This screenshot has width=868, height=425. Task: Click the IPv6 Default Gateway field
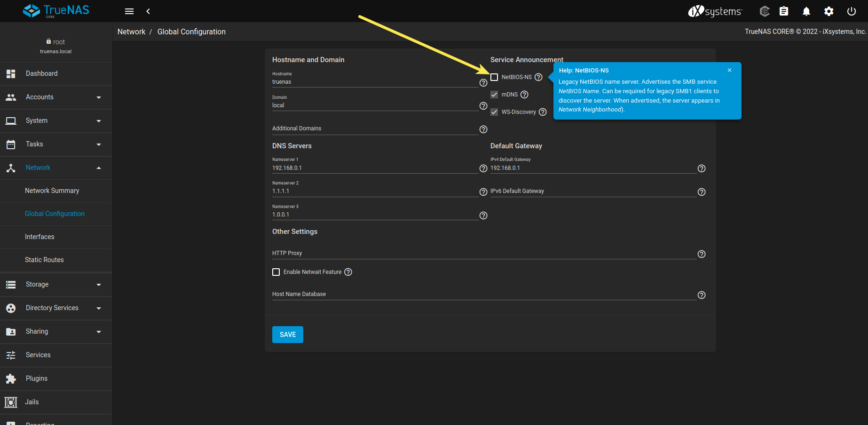[593, 191]
